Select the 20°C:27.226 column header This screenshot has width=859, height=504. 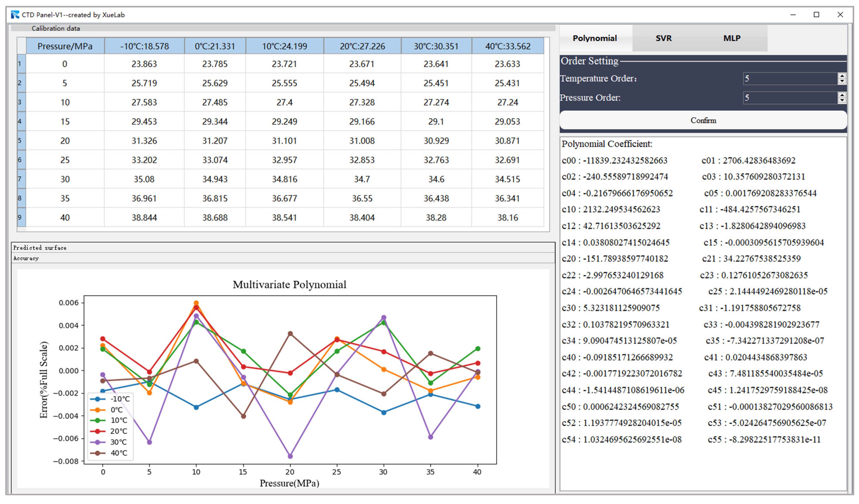point(362,46)
